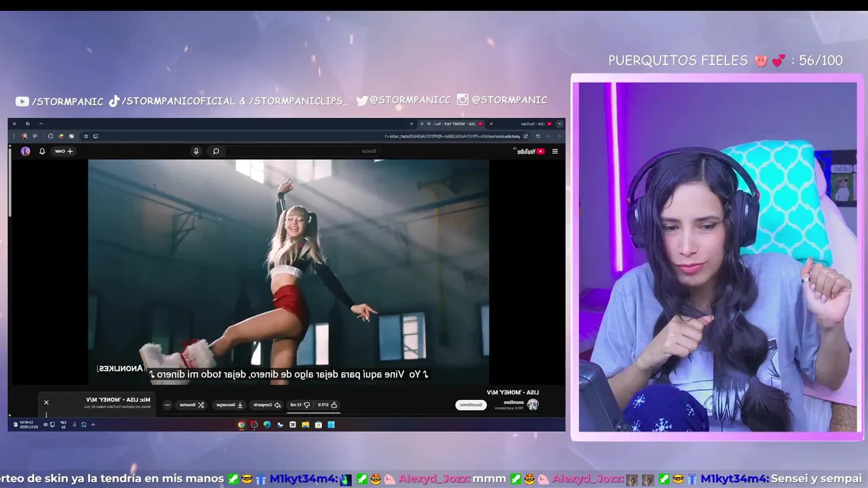Bookmark this page with the star icon
Viewport: 868px width, 488px height.
coord(86,136)
